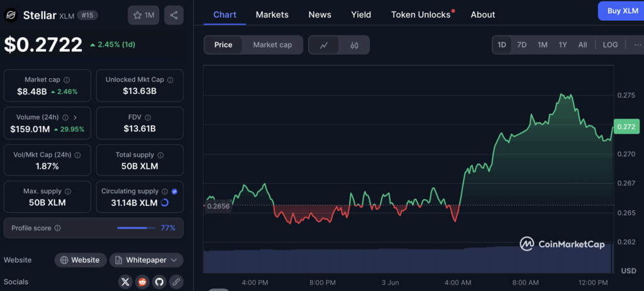Click the verified checkmark badge for circulating supply
Image resolution: width=644 pixels, height=291 pixels.
coord(175,191)
